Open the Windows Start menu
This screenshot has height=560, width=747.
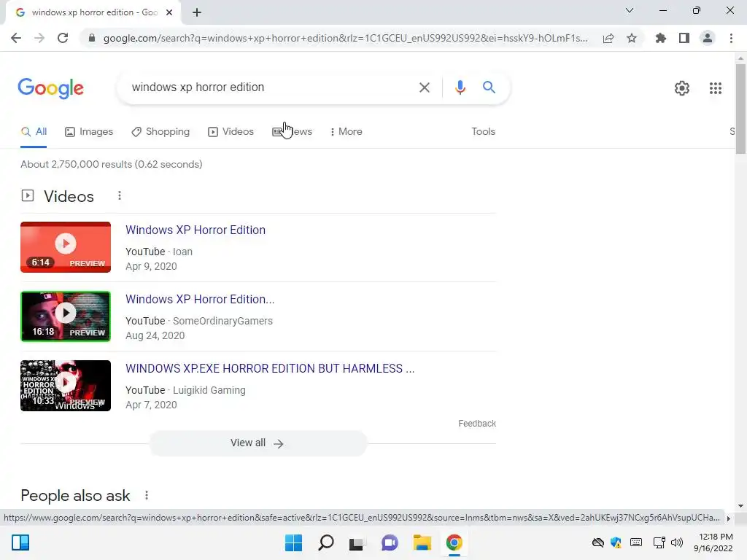pos(293,542)
